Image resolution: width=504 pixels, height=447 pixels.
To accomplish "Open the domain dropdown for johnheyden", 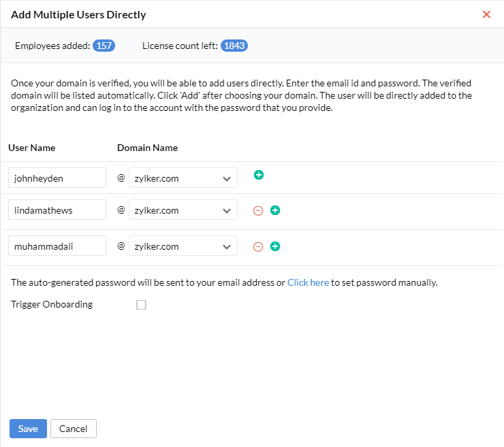I will pyautogui.click(x=183, y=178).
